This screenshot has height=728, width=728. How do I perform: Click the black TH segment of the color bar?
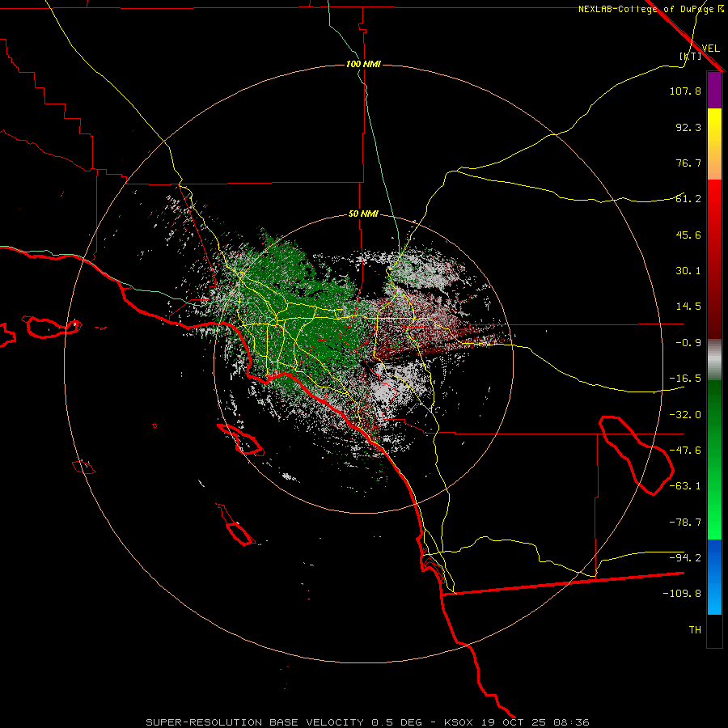pos(714,631)
